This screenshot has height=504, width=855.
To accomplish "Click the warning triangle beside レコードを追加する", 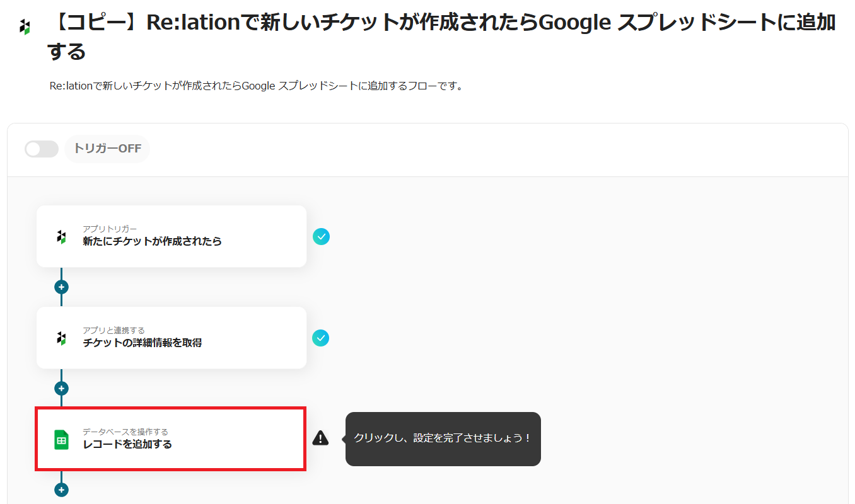I will 320,438.
